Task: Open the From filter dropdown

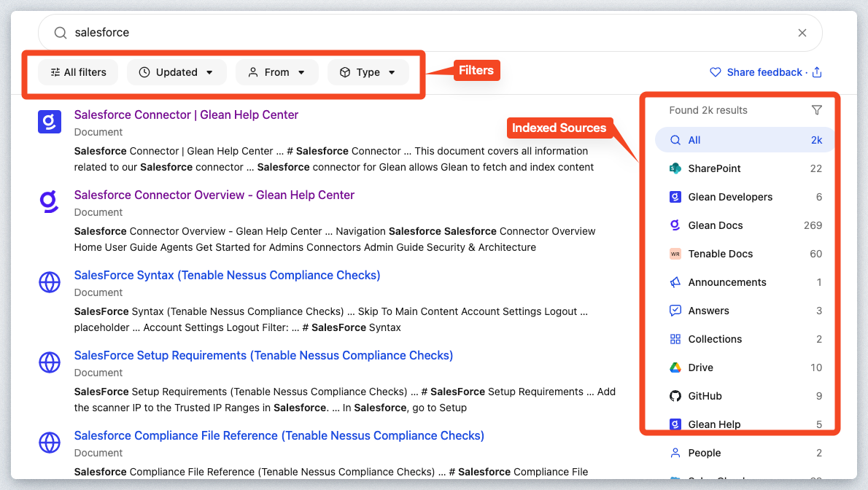Action: tap(276, 72)
